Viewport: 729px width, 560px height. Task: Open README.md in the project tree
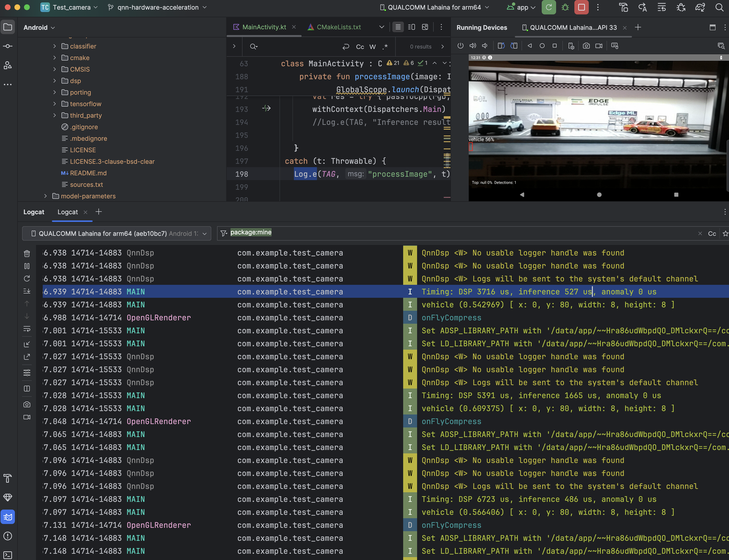tap(88, 173)
